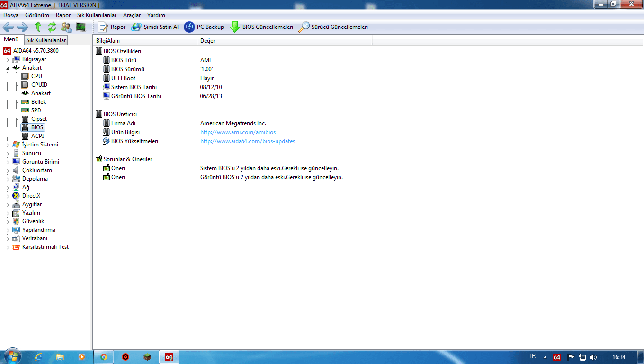Collapse the Anakart tree node

[8, 68]
